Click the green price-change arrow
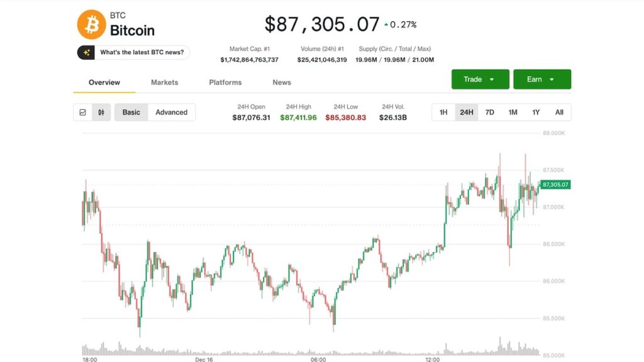 tap(386, 25)
